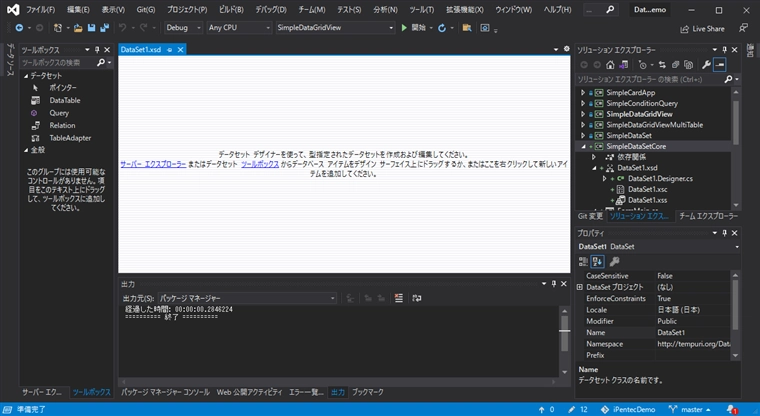
Task: Click the save file toolbar icon
Action: pyautogui.click(x=91, y=28)
